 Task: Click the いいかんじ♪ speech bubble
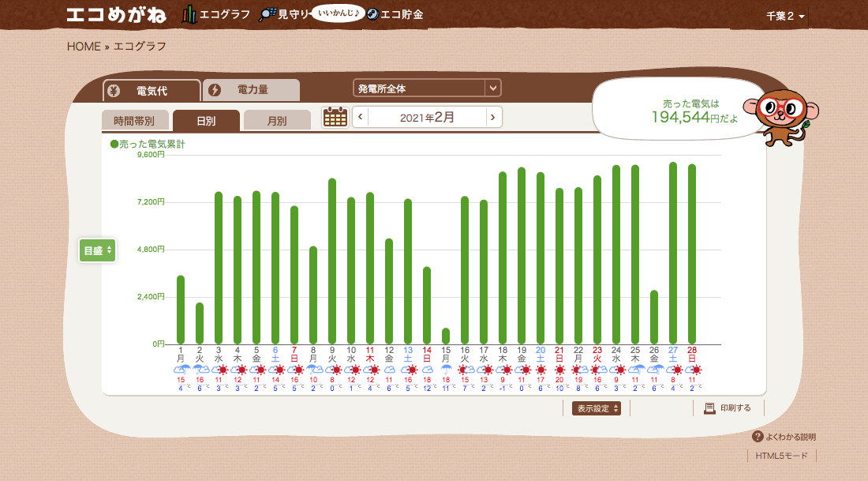[339, 13]
